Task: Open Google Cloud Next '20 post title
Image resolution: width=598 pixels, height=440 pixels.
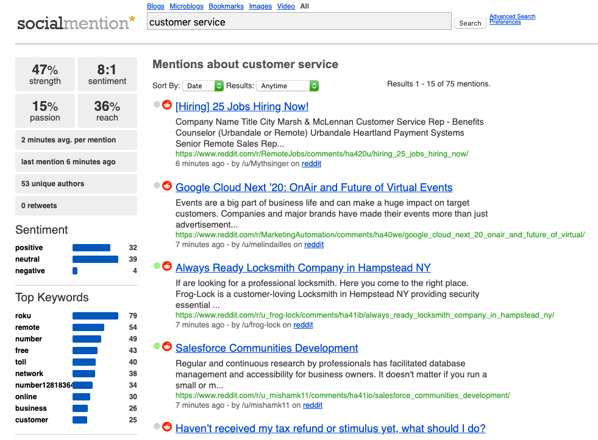Action: pos(314,187)
